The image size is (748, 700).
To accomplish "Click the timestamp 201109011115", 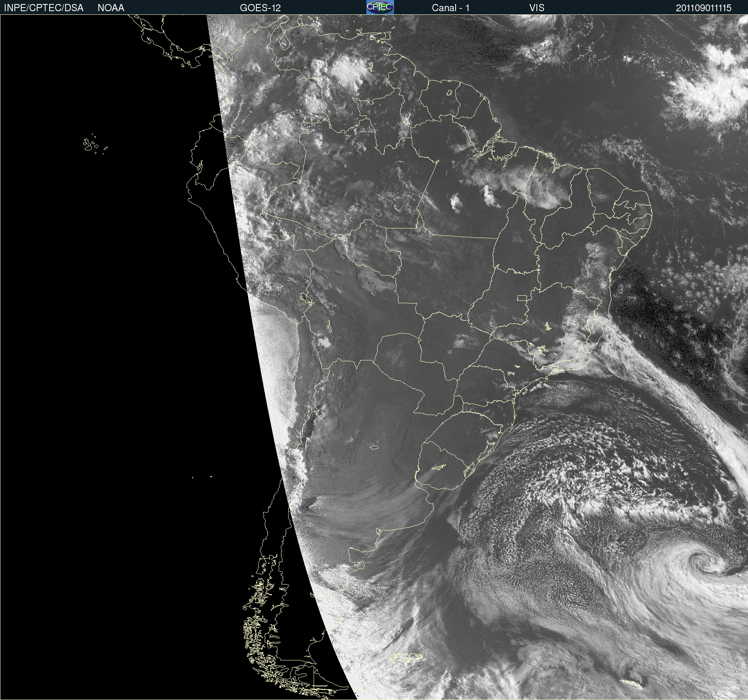I will tap(704, 8).
